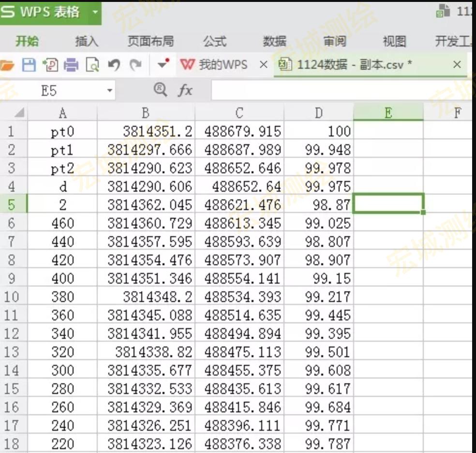Click the fx insert function icon
The width and height of the screenshot is (476, 453).
(x=185, y=90)
